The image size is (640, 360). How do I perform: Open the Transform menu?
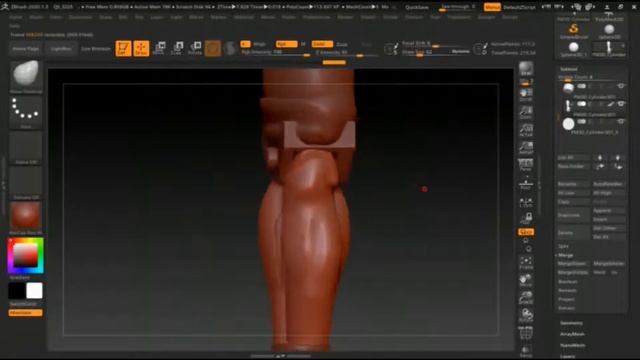pos(459,17)
